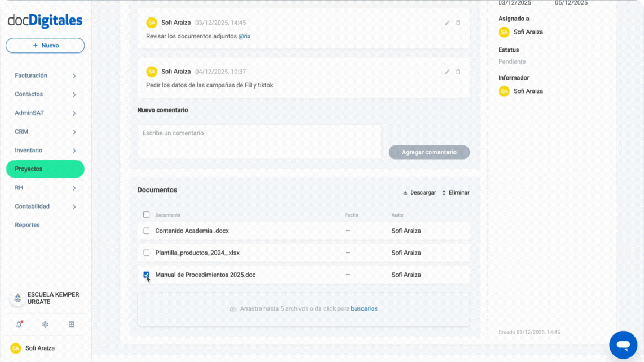Viewport: 644px width, 362px height.
Task: Check the Contenido Academia .docx document
Action: coord(146,231)
